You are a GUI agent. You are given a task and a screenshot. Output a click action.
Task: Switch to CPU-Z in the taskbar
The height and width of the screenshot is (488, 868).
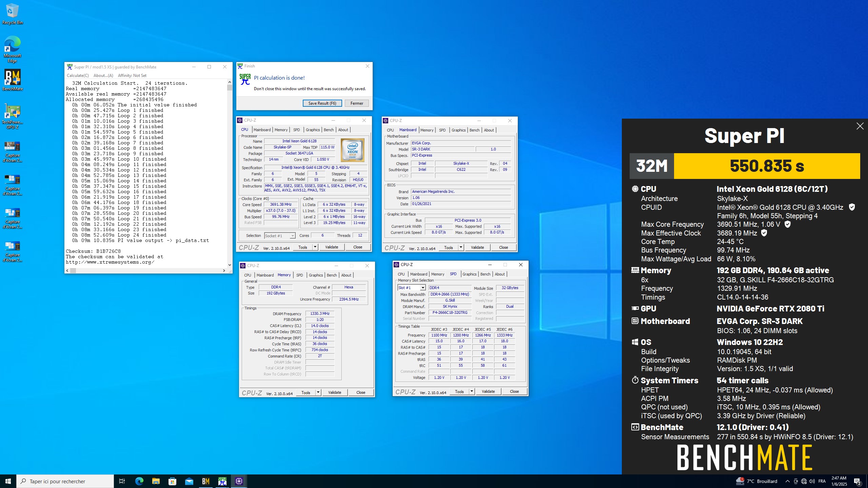point(239,481)
